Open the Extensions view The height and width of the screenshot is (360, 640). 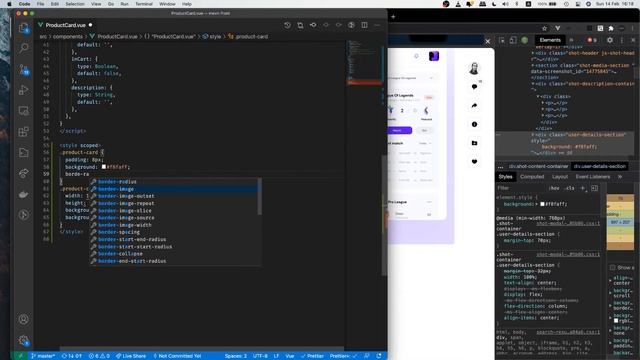click(24, 132)
